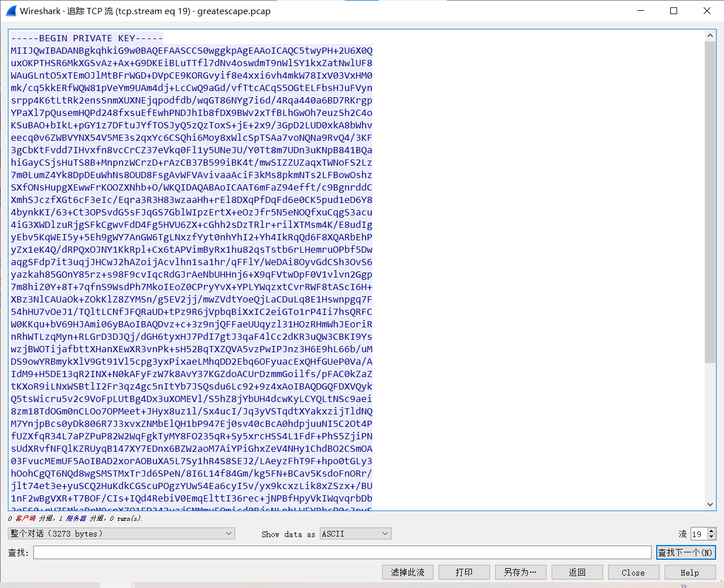724x588 pixels.
Task: Click the scrollbar up arrow in stream view
Action: [x=710, y=36]
